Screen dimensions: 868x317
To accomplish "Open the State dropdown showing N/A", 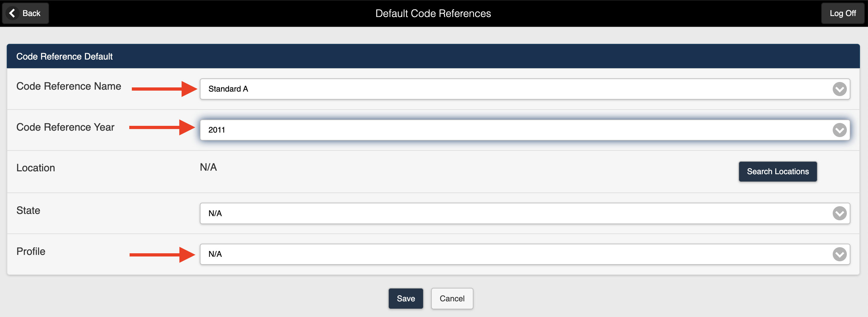I will pos(840,213).
